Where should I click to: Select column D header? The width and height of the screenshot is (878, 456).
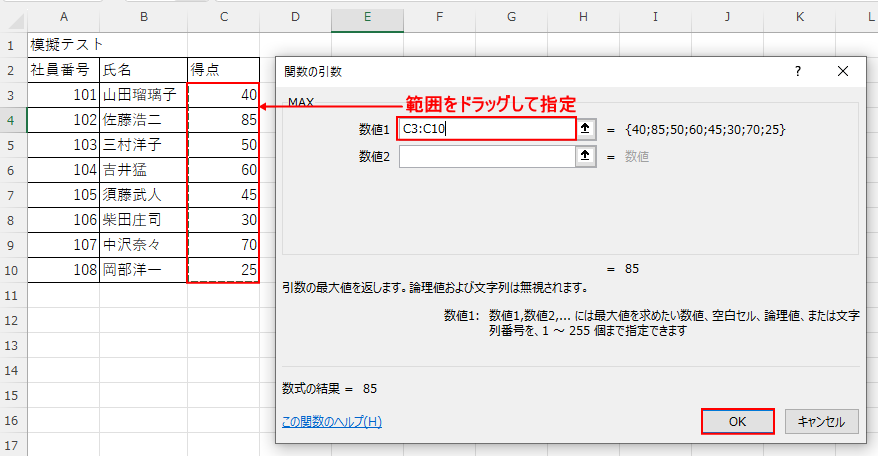point(296,17)
